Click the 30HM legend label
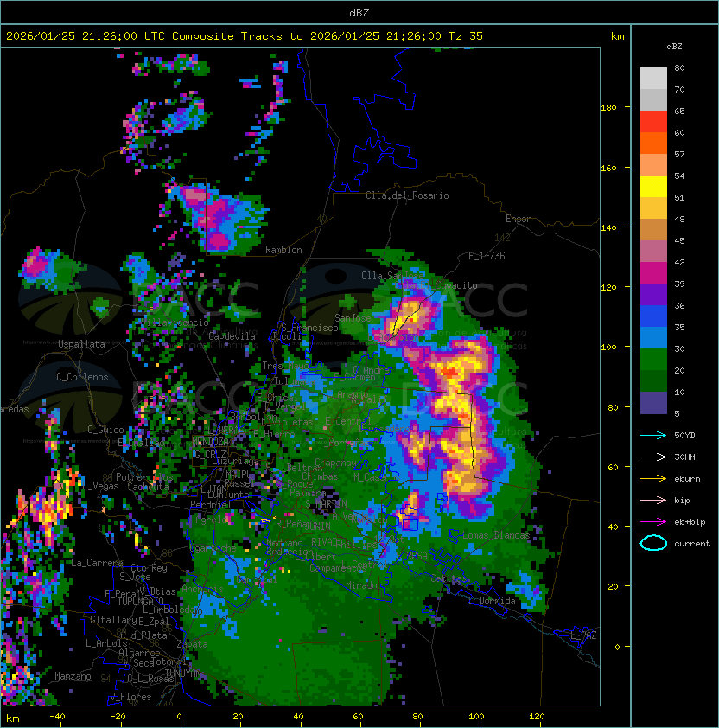The image size is (719, 728). pos(684,457)
